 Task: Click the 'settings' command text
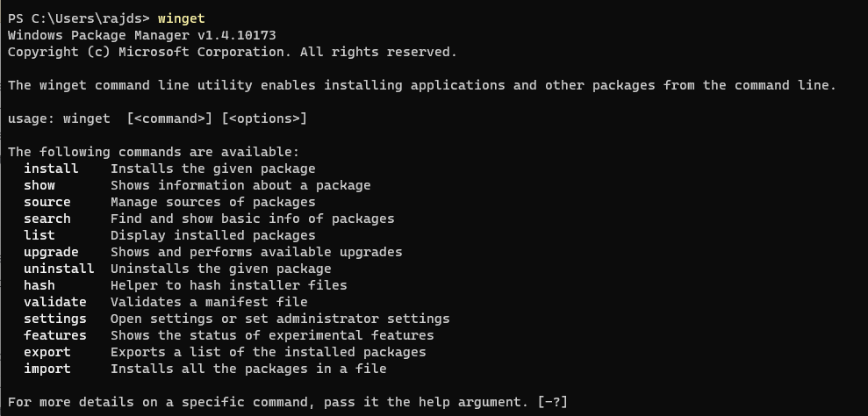(x=55, y=319)
